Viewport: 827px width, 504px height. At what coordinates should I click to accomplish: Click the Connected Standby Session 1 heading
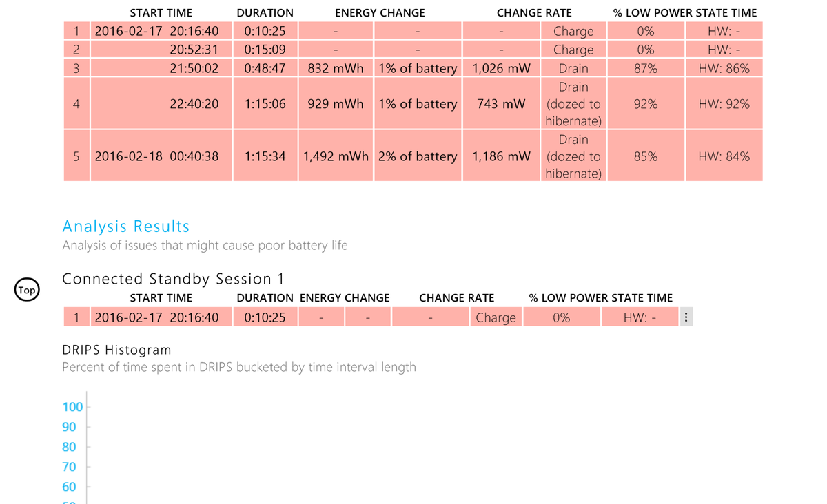click(x=173, y=279)
